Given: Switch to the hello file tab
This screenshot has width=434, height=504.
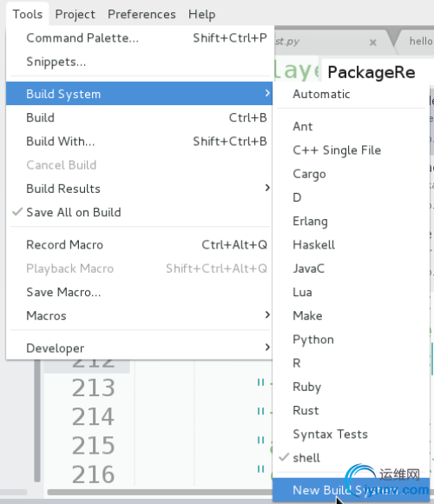Looking at the screenshot, I should pyautogui.click(x=420, y=41).
